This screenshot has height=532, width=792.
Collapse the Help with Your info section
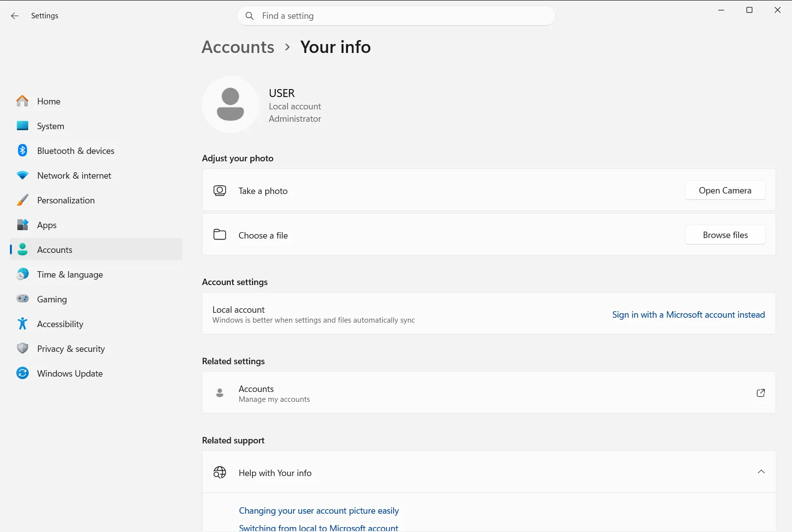[x=761, y=472]
